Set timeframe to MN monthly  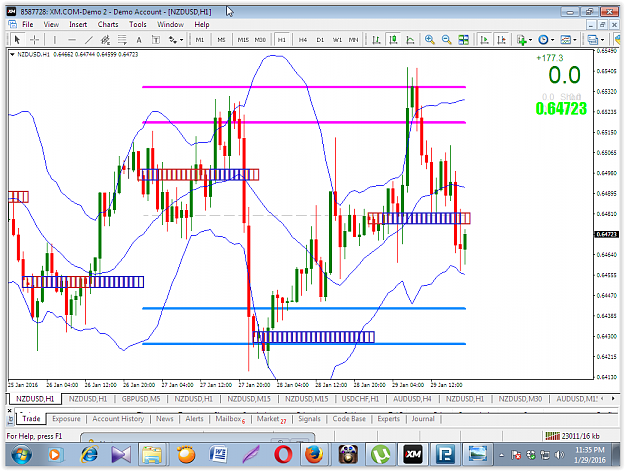click(353, 39)
